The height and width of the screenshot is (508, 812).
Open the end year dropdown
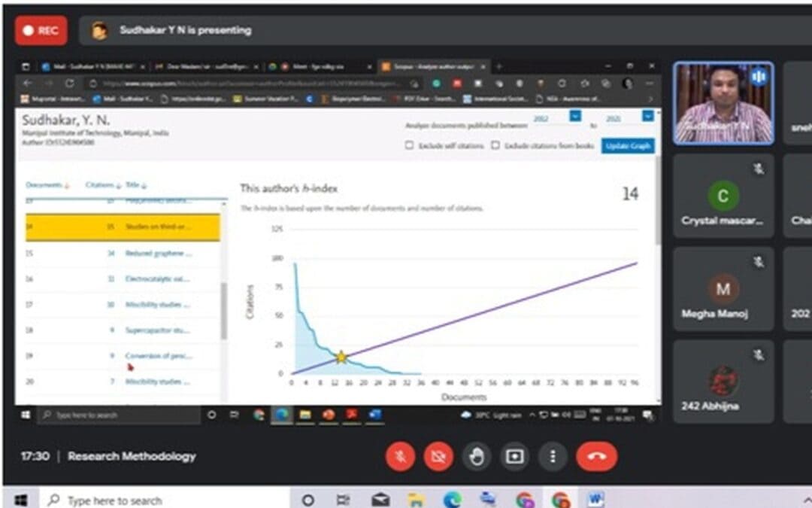(647, 116)
